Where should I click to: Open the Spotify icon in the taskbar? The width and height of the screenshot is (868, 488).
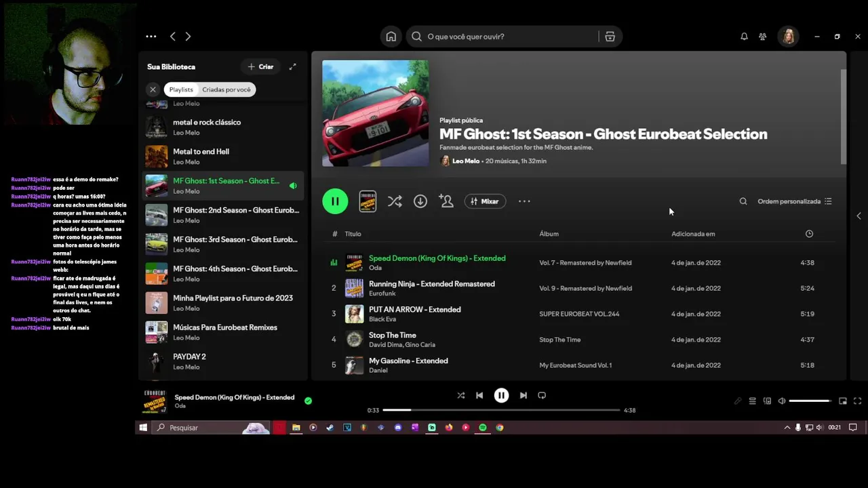click(x=483, y=428)
